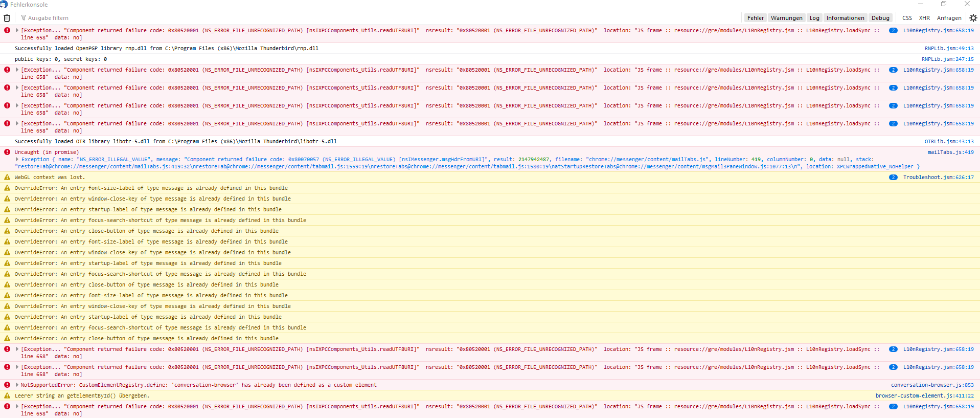Image resolution: width=980 pixels, height=418 pixels.
Task: Toggle the Warnungen filter
Action: [x=786, y=18]
